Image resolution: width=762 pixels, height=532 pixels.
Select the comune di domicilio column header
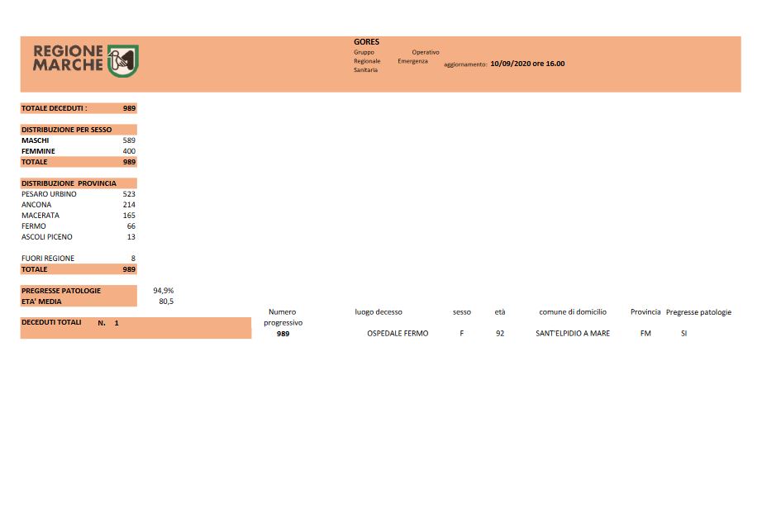(573, 312)
